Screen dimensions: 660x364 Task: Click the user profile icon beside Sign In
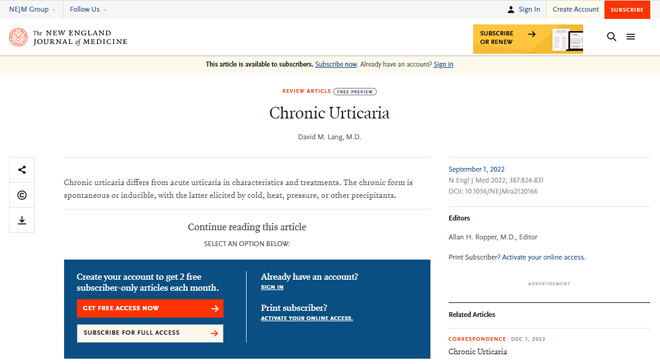coord(511,9)
